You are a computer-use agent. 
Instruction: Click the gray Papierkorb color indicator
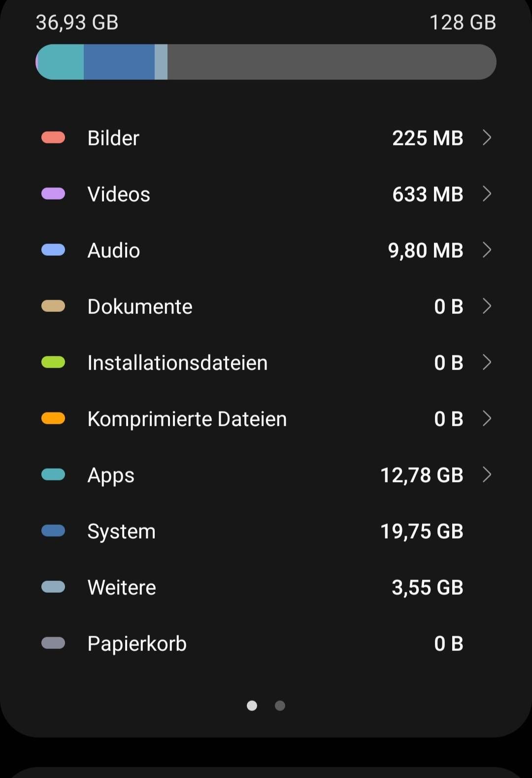click(x=53, y=643)
